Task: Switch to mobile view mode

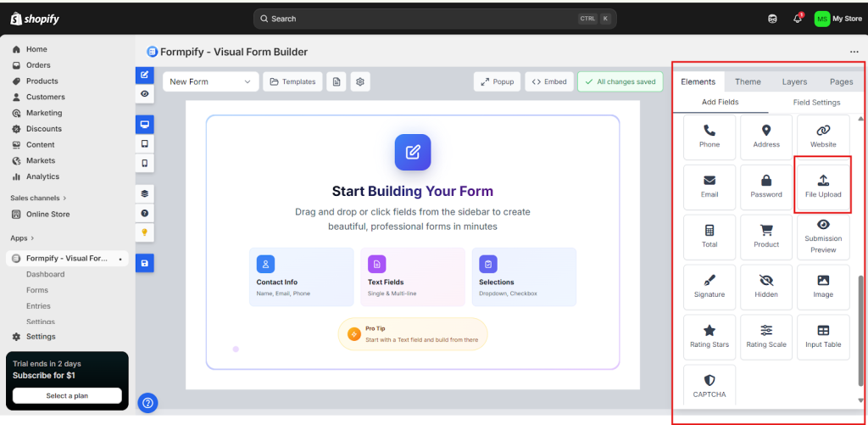Action: click(144, 163)
